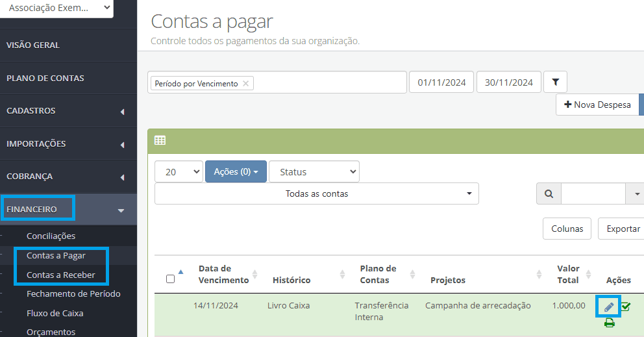Sort by Data de Vencimento column arrows
The width and height of the screenshot is (644, 337).
pyautogui.click(x=254, y=274)
